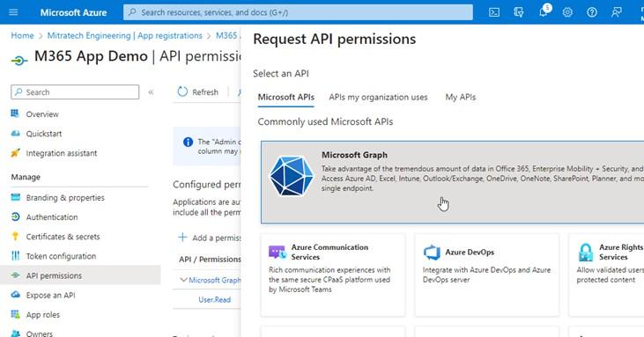Open directories and subscriptions filter icon
Screen dimensions: 644x337
tap(518, 12)
